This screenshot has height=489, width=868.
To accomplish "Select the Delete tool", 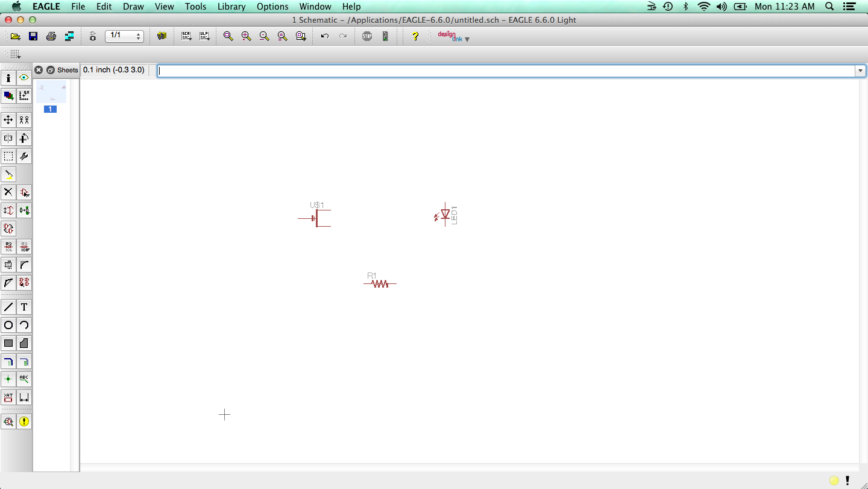I will coord(8,192).
